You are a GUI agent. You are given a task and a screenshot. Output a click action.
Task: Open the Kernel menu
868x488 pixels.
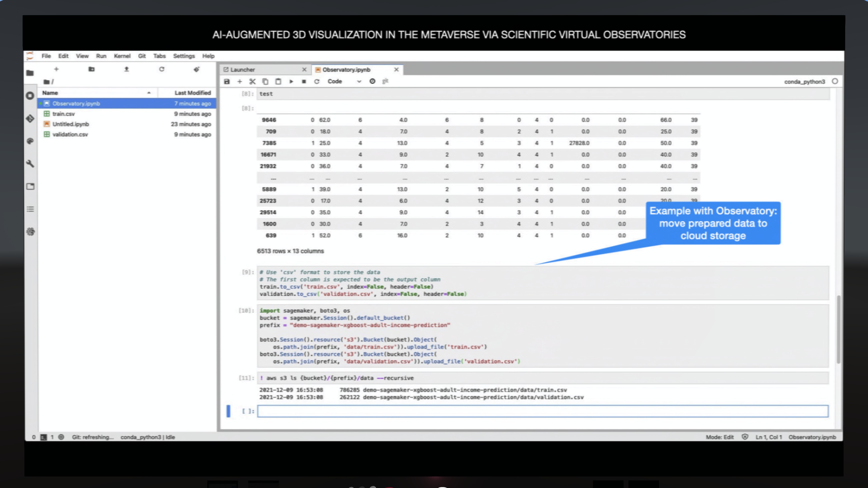pos(122,56)
